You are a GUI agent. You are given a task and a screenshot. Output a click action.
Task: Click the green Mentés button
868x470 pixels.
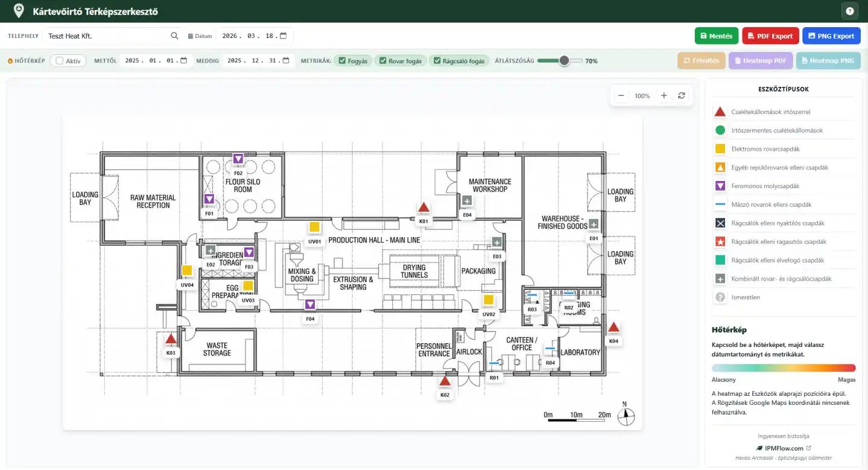point(717,36)
